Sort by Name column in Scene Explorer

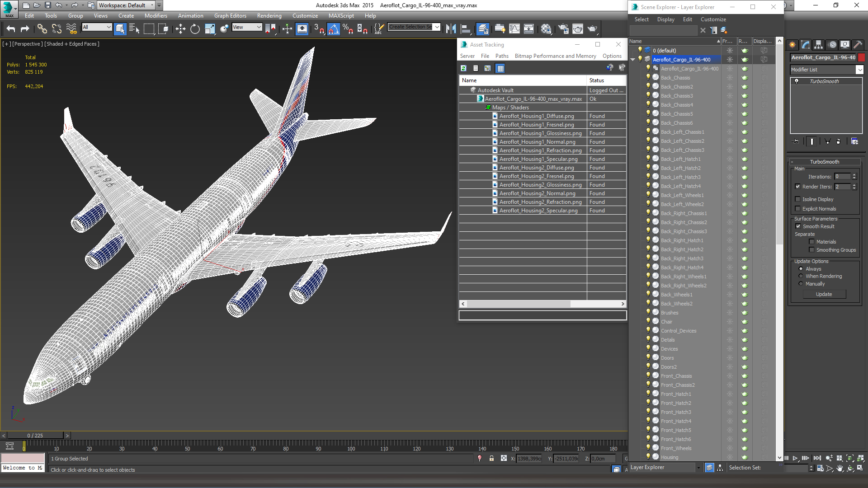tap(674, 41)
